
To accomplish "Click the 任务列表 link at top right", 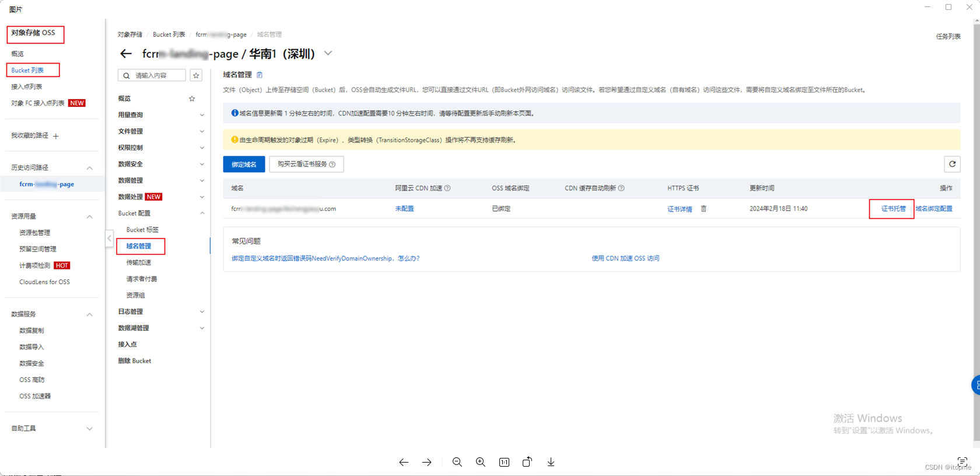I will [x=948, y=36].
